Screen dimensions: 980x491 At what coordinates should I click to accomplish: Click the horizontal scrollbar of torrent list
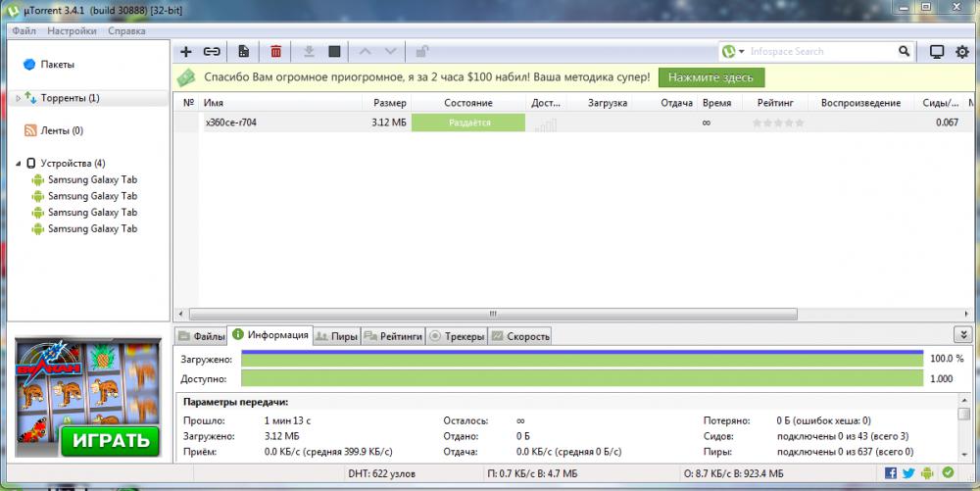pyautogui.click(x=493, y=314)
